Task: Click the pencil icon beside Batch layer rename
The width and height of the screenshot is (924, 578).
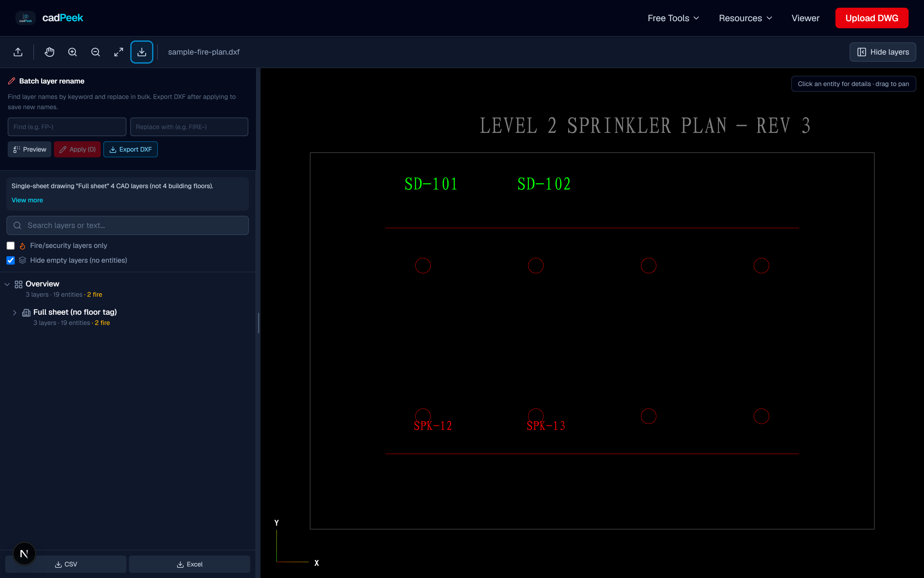Action: pos(12,81)
